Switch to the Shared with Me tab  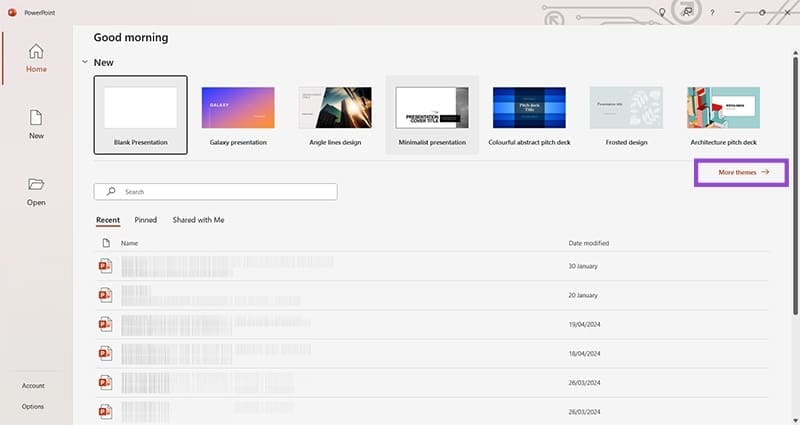tap(198, 220)
